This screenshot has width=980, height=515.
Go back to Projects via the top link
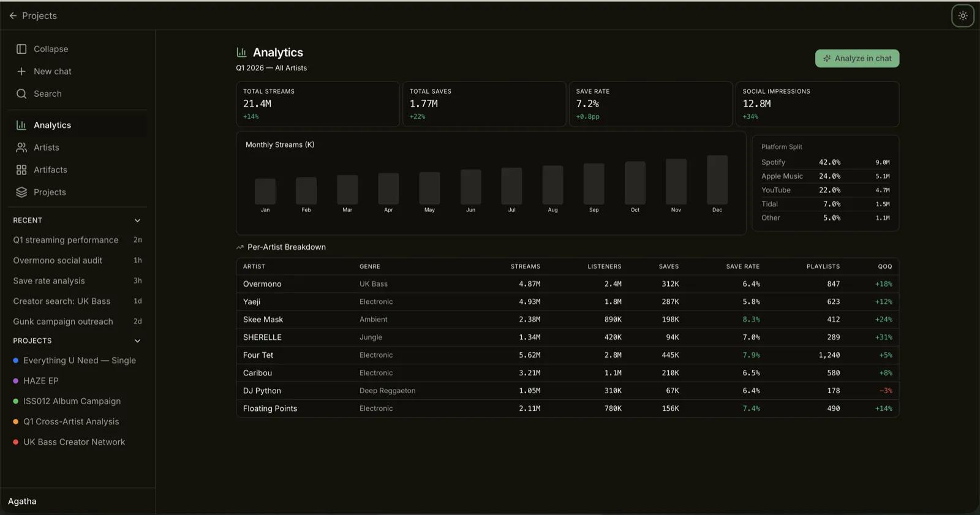(x=32, y=16)
